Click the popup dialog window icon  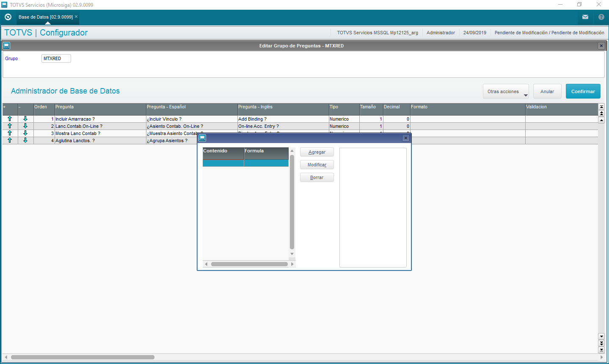tap(202, 138)
